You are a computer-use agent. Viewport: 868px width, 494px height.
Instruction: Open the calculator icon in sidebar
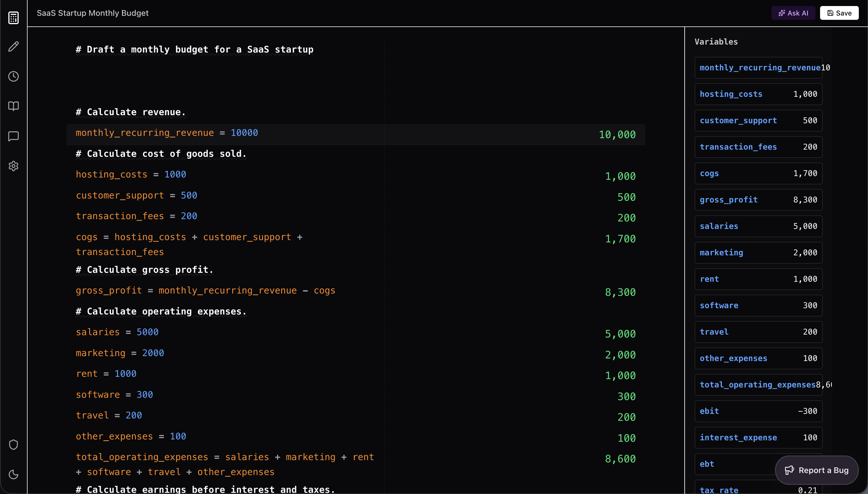coord(13,18)
